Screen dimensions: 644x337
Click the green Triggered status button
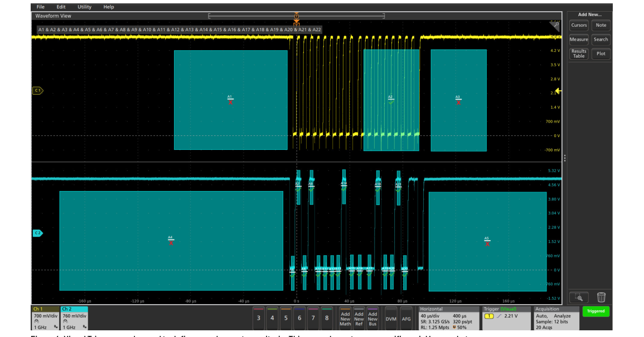[595, 311]
